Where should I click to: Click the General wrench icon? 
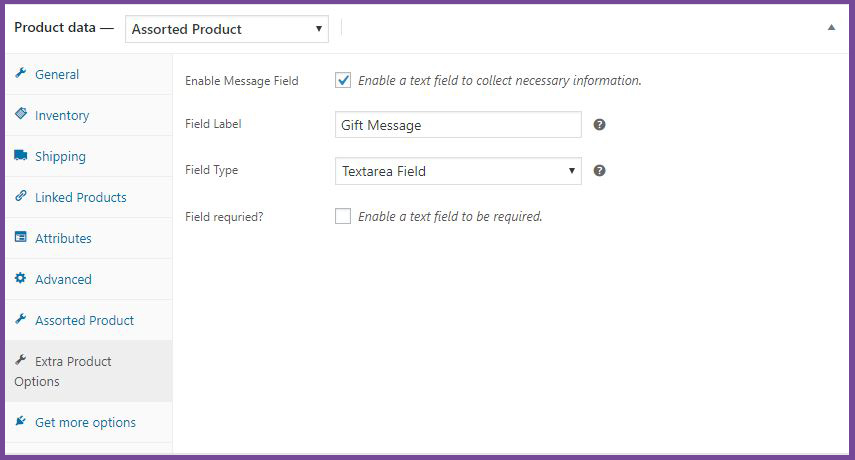[x=21, y=73]
